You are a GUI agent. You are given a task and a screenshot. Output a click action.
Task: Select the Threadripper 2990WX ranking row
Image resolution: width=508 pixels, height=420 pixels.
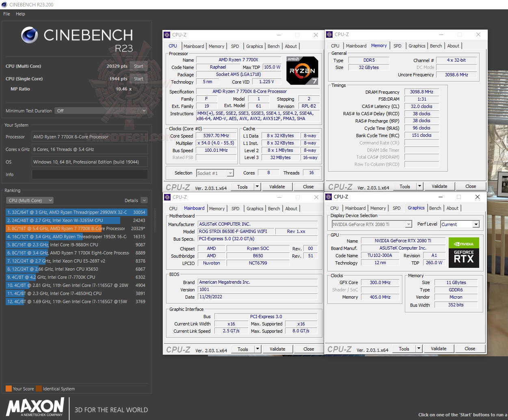click(x=76, y=212)
